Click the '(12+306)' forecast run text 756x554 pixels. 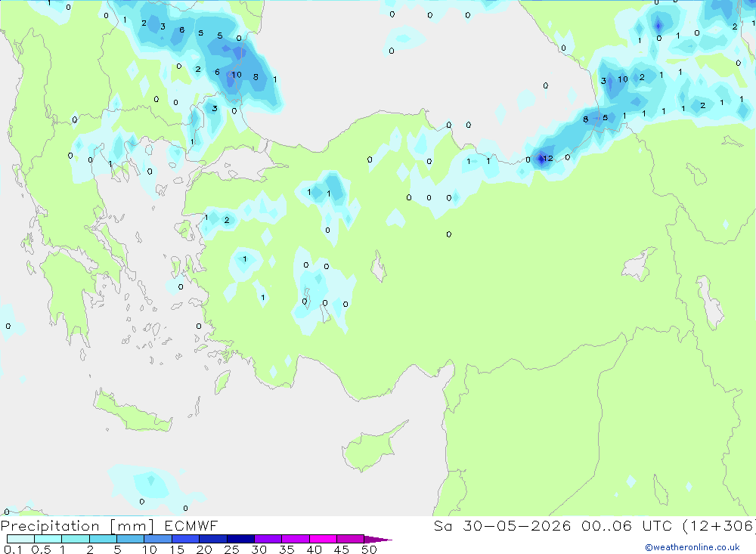pyautogui.click(x=719, y=525)
